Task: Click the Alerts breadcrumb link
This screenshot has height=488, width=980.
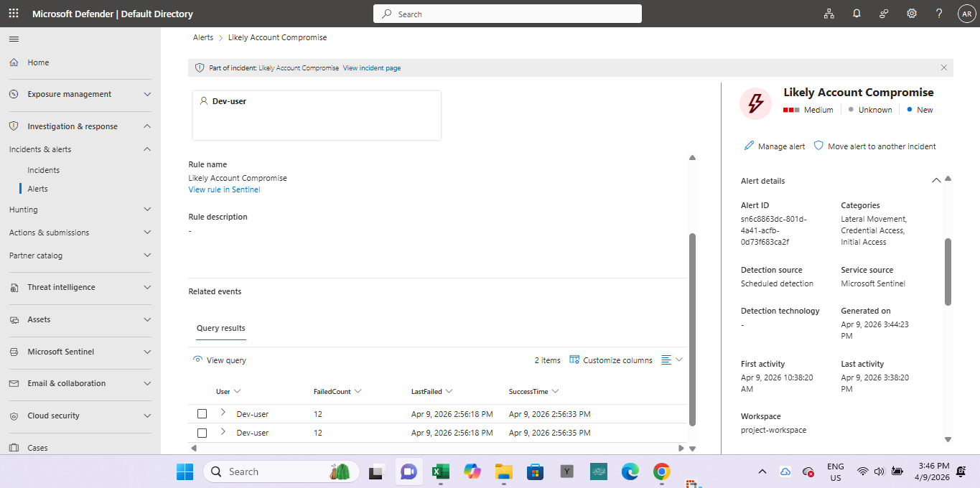Action: tap(203, 37)
